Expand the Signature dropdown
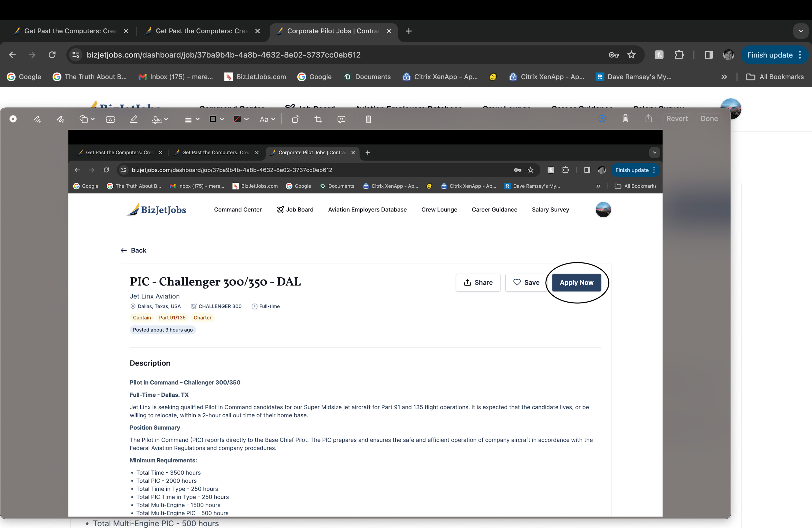Image resolution: width=812 pixels, height=528 pixels. tap(160, 119)
